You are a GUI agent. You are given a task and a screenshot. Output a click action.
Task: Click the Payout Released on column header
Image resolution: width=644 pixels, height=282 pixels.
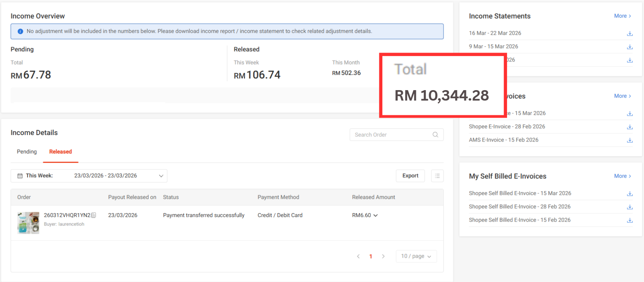coord(132,197)
